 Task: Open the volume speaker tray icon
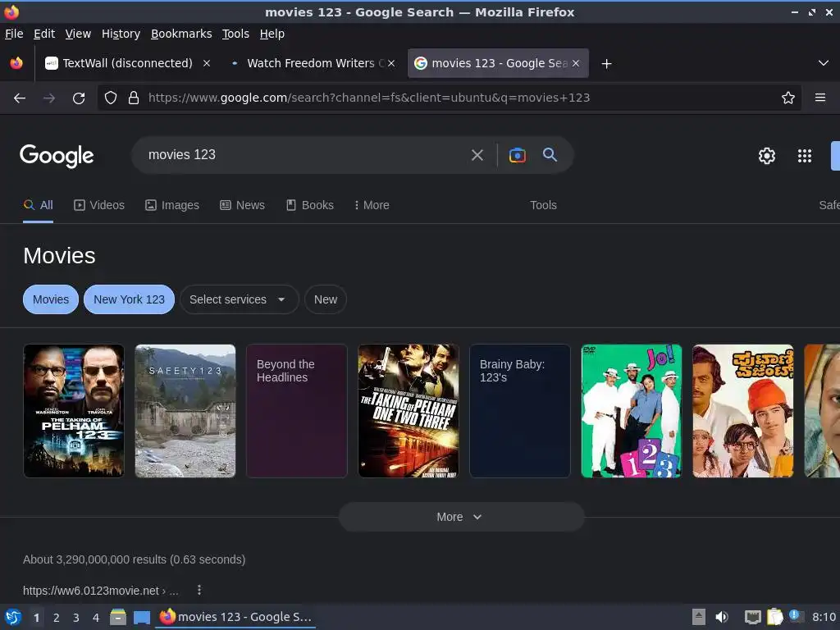click(x=722, y=617)
